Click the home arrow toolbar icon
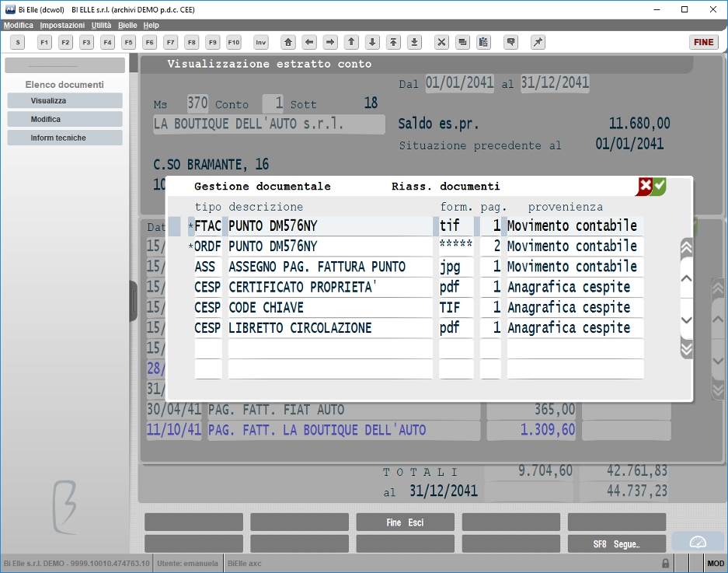Viewport: 728px width, 573px height. click(x=288, y=42)
